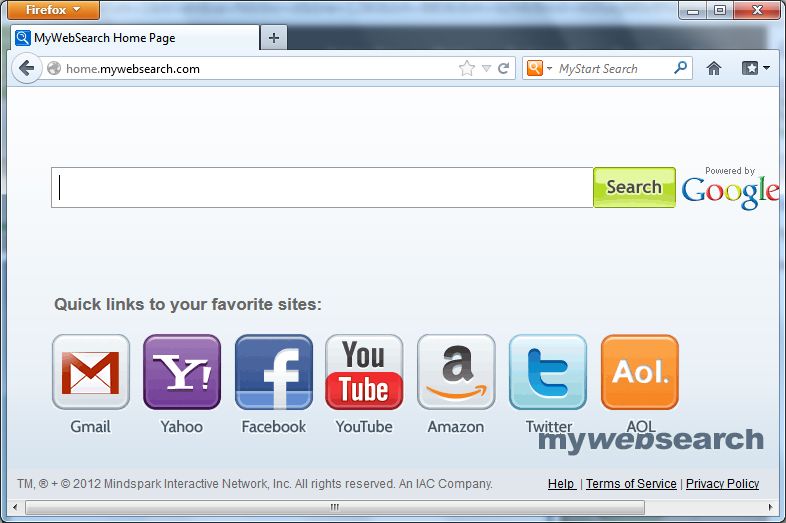Image resolution: width=786 pixels, height=523 pixels.
Task: Bookmark this page with the star icon
Action: click(467, 68)
